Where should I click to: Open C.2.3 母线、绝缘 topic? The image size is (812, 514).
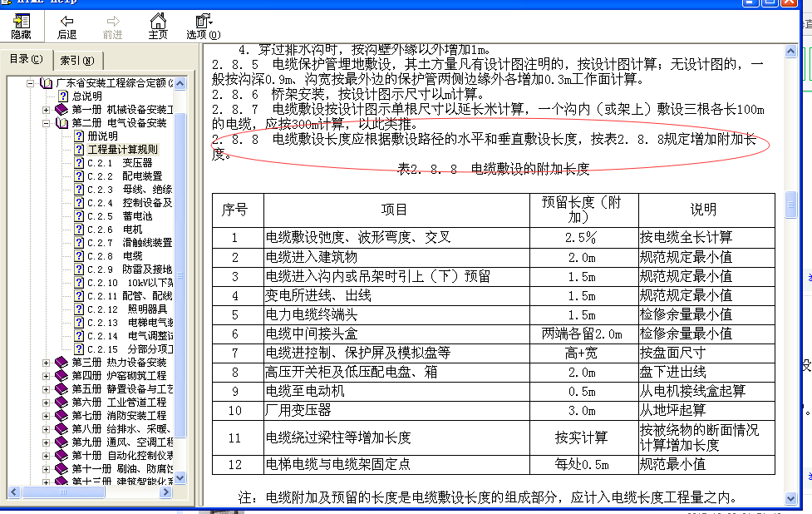(130, 190)
